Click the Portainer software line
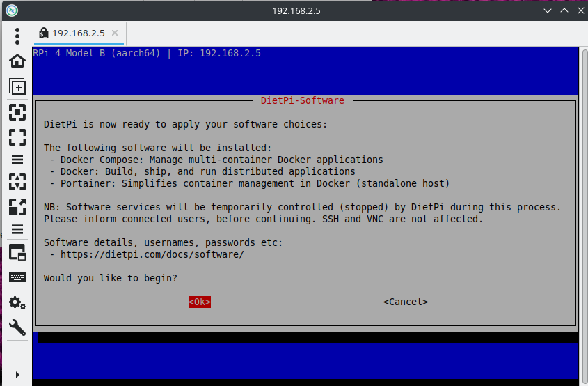Screen dimensions: 588x386 tap(250, 184)
